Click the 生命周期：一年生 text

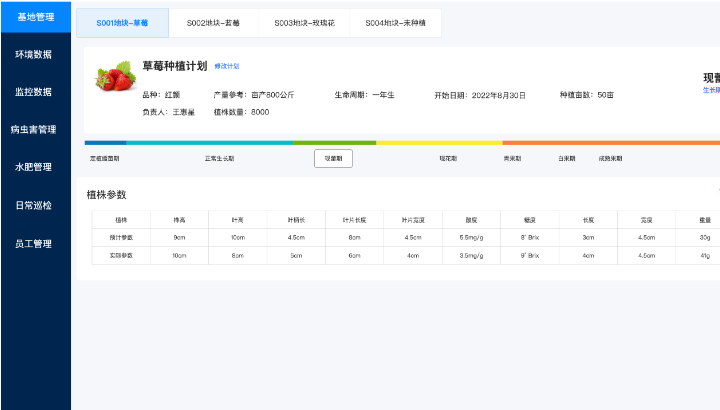(365, 95)
